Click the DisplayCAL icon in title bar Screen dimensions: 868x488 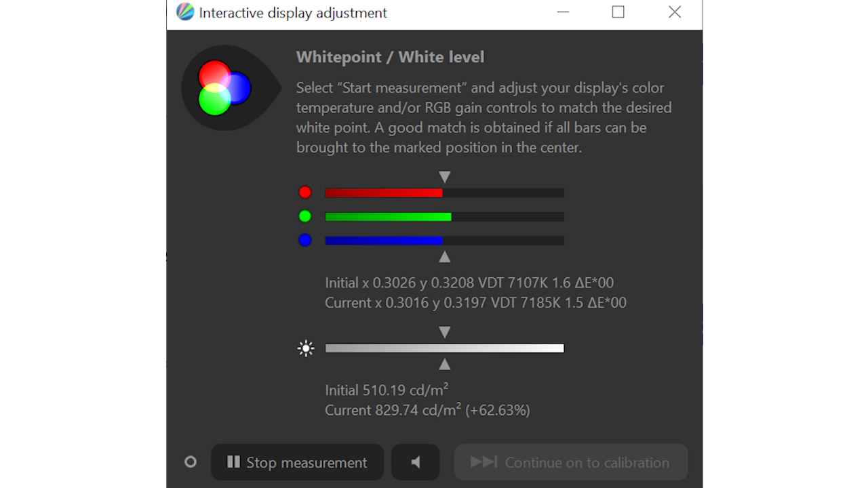[x=184, y=12]
